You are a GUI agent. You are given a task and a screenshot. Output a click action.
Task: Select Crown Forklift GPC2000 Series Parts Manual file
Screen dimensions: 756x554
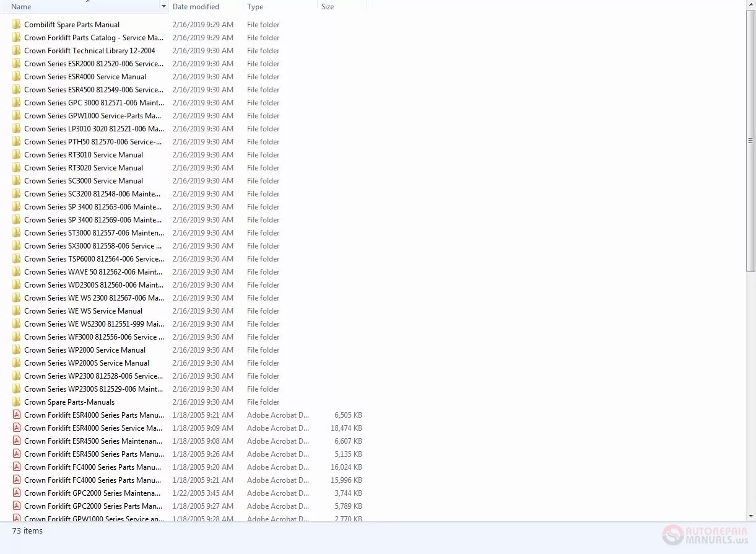(93, 506)
